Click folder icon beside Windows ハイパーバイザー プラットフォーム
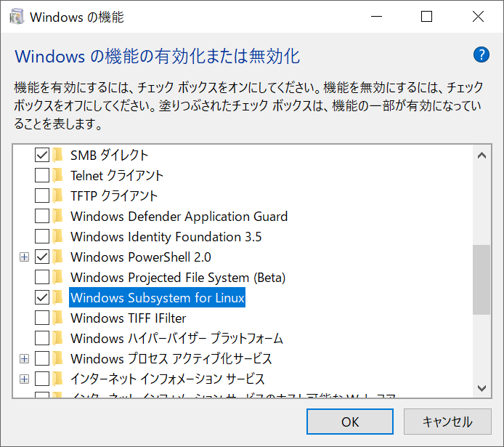The image size is (504, 447). pos(57,338)
